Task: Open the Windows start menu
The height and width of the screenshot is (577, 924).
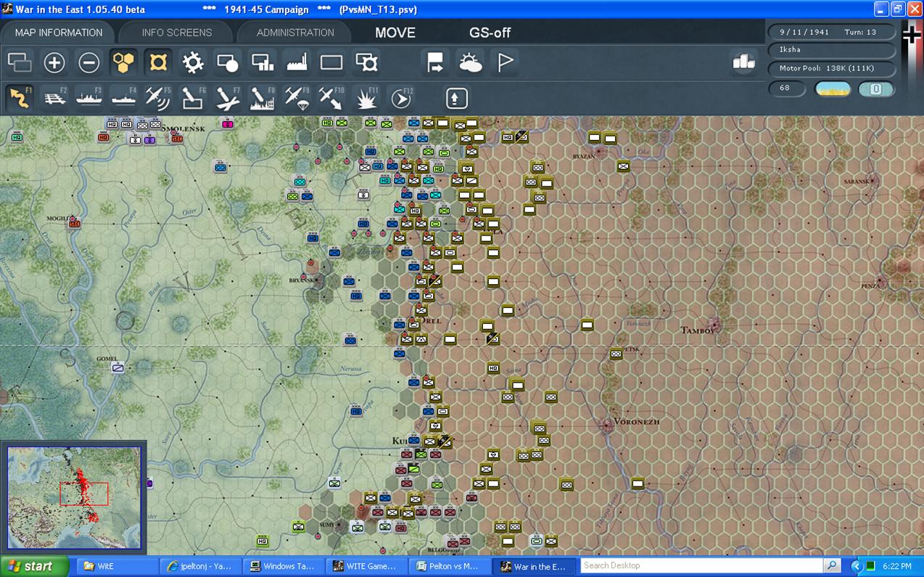Action: (34, 566)
